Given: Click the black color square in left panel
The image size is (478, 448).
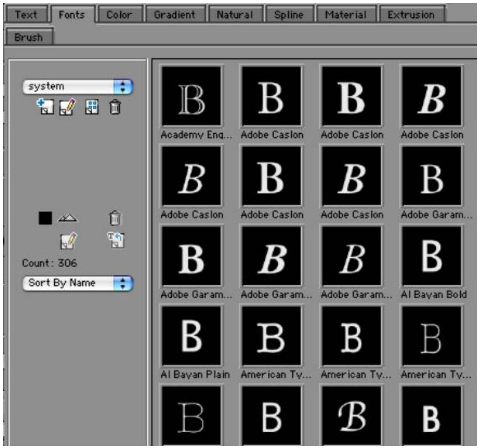Looking at the screenshot, I should [45, 218].
